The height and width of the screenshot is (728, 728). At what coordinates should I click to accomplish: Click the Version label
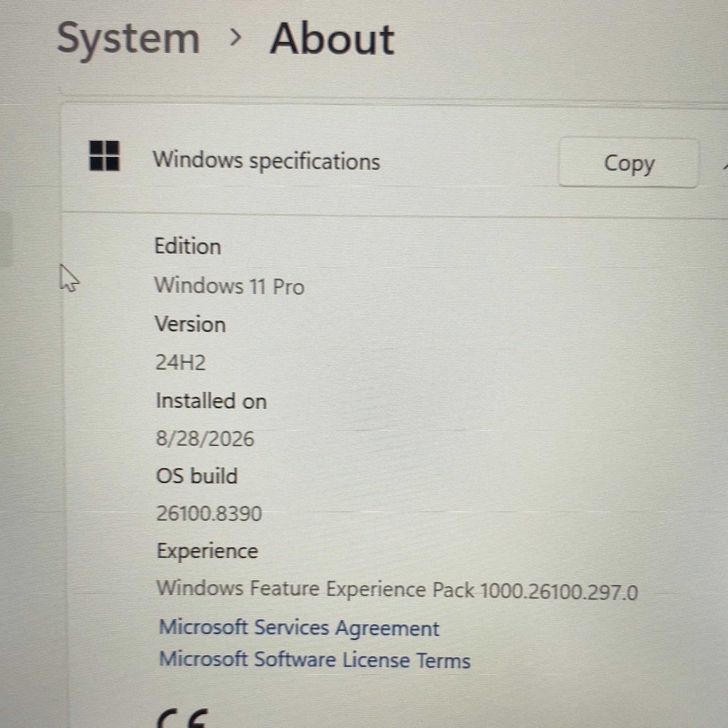pyautogui.click(x=190, y=324)
